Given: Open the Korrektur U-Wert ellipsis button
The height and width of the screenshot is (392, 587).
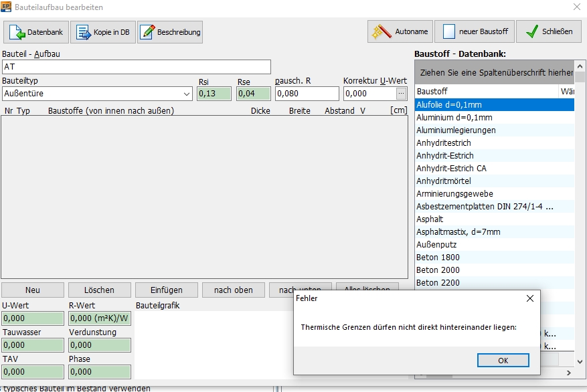Looking at the screenshot, I should tap(401, 94).
